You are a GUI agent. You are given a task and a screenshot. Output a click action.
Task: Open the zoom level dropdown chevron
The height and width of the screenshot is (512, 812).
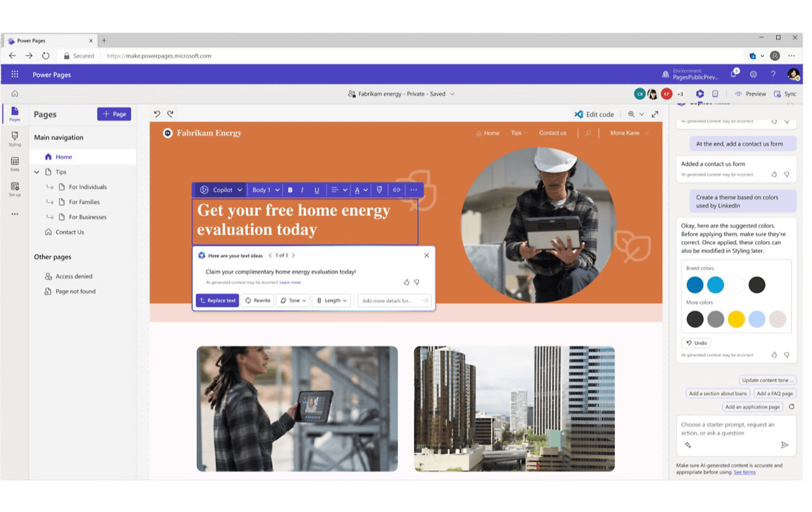tap(641, 114)
